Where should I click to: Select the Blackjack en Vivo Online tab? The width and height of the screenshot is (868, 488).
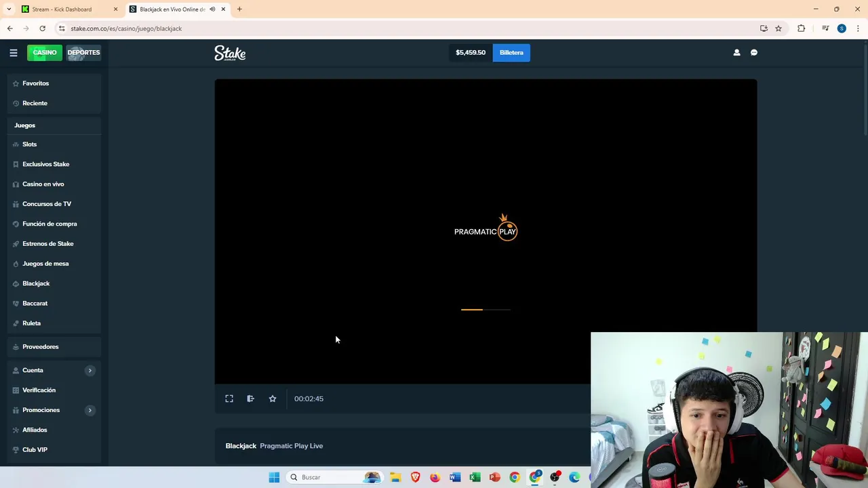[x=172, y=9]
